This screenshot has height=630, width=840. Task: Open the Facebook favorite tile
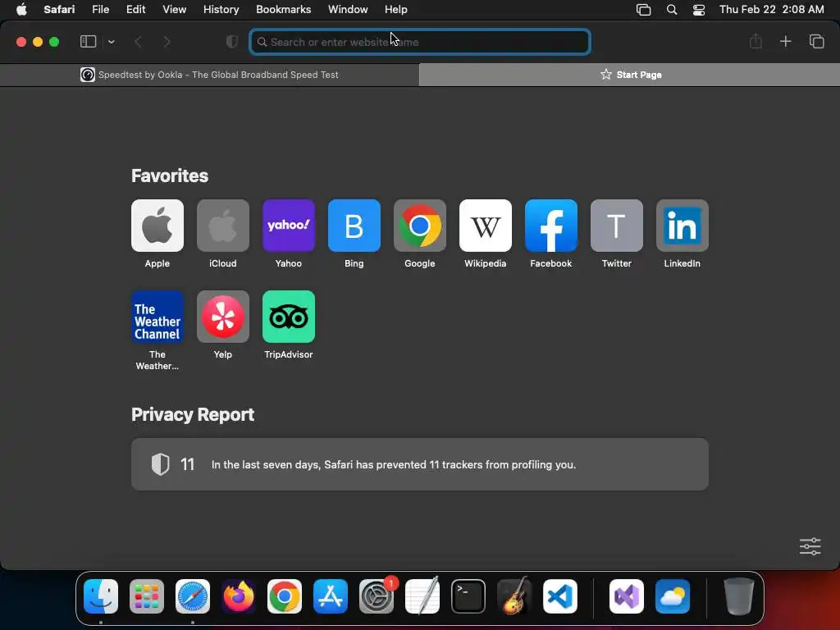pyautogui.click(x=550, y=226)
